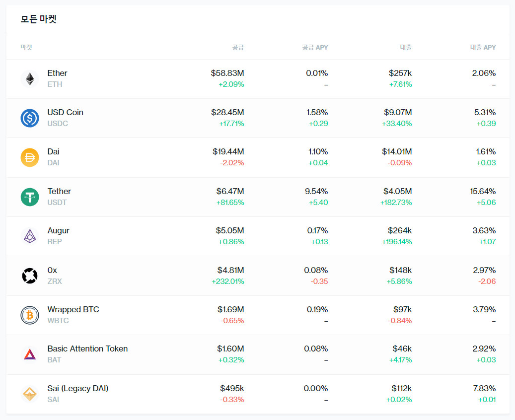
Task: Click 0x borrow APY change -2.06
Action: coord(487,281)
